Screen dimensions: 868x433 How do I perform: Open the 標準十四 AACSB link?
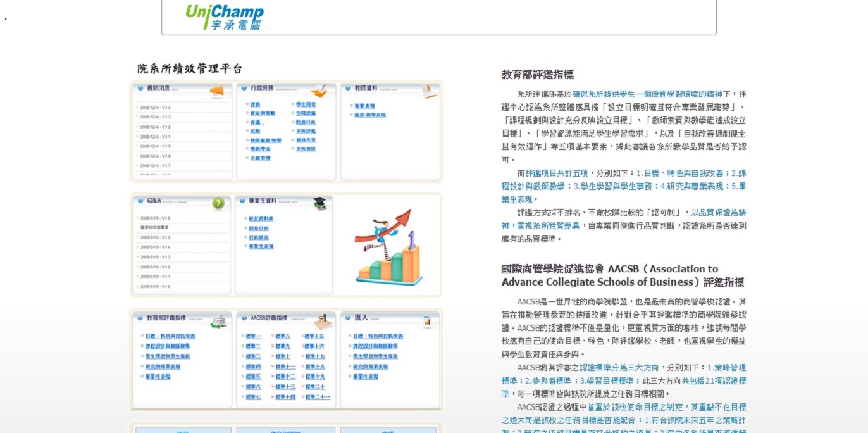click(x=285, y=397)
